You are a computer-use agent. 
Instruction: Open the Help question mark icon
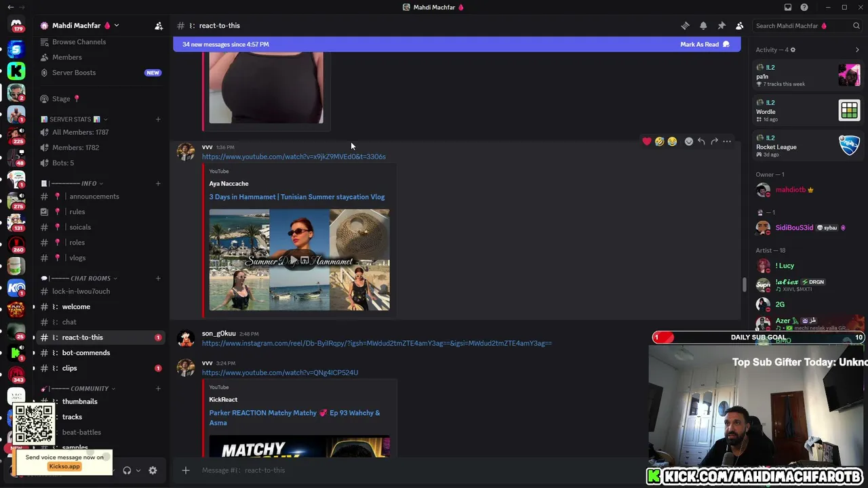tap(804, 7)
